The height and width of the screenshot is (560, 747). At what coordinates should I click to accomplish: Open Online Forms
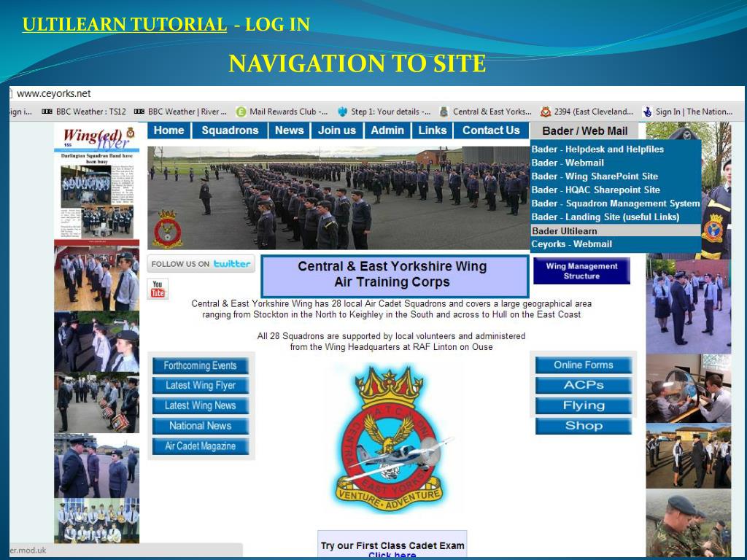tap(584, 365)
